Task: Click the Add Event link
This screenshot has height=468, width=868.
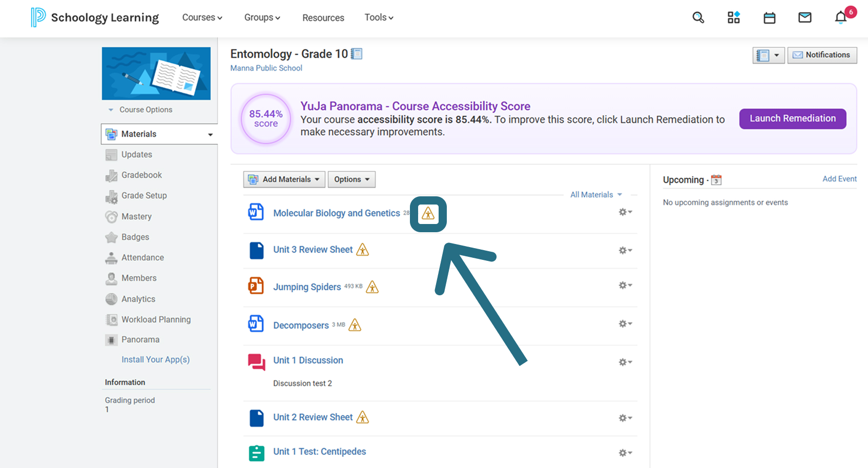Action: 839,179
